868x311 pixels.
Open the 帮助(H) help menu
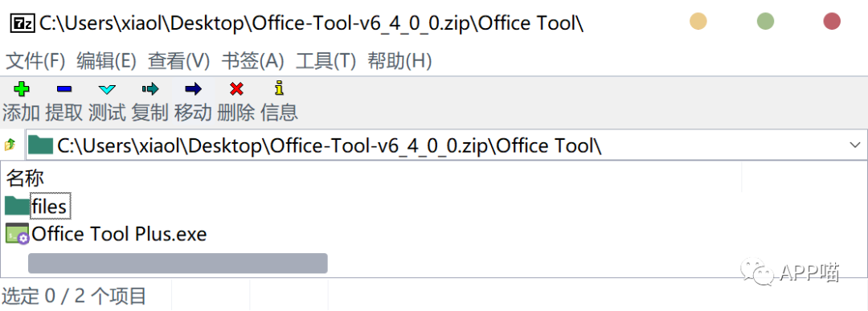(x=399, y=61)
